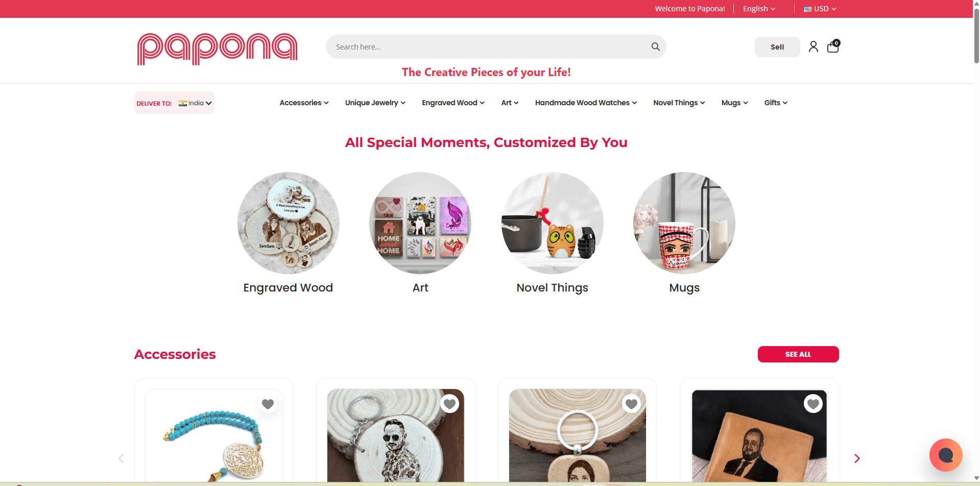Toggle wishlist heart on engraved wallet
This screenshot has width=980, height=486.
coord(813,404)
